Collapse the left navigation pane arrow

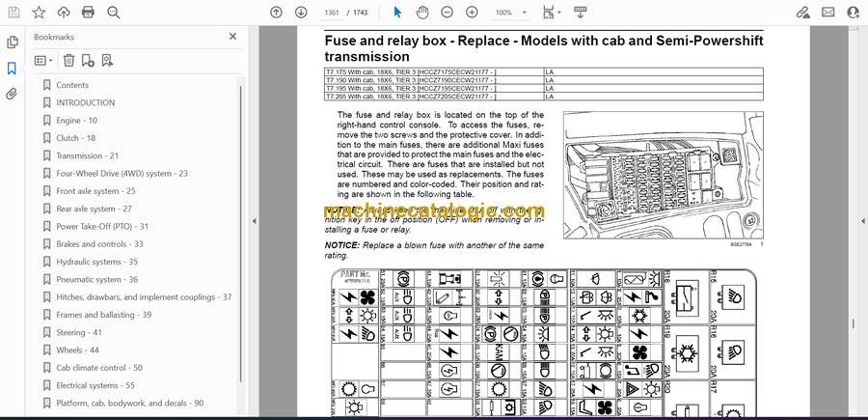254,221
